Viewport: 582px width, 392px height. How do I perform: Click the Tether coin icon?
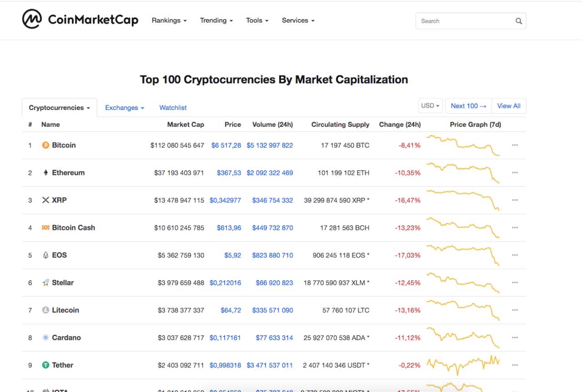[45, 365]
